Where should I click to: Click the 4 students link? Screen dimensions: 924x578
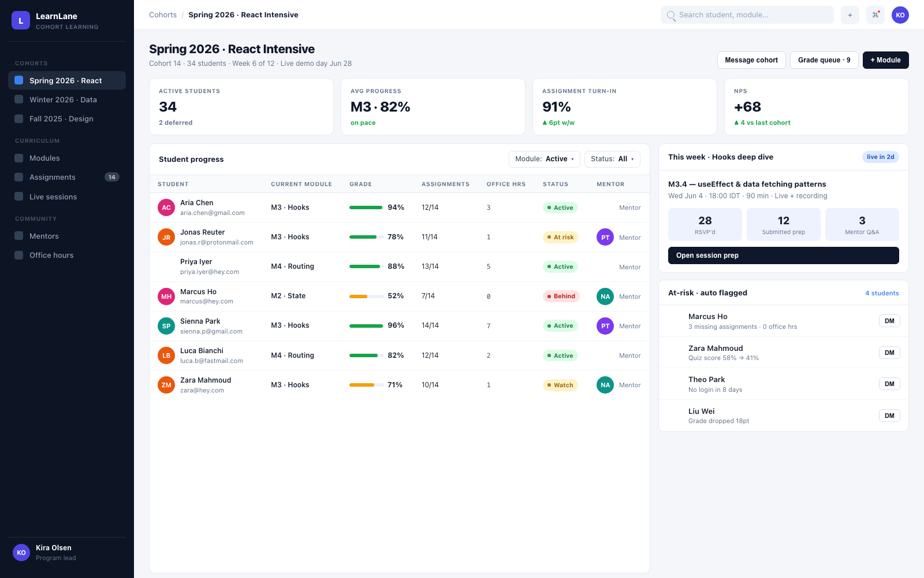882,293
